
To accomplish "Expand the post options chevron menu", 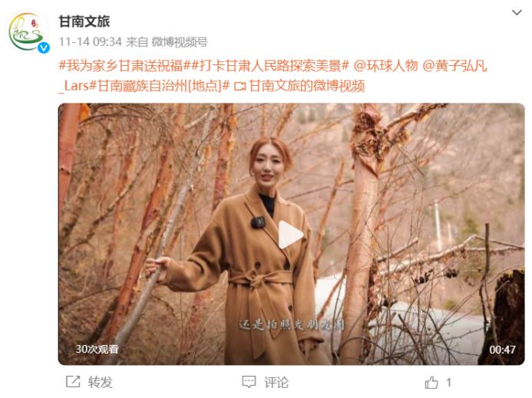I will [517, 13].
